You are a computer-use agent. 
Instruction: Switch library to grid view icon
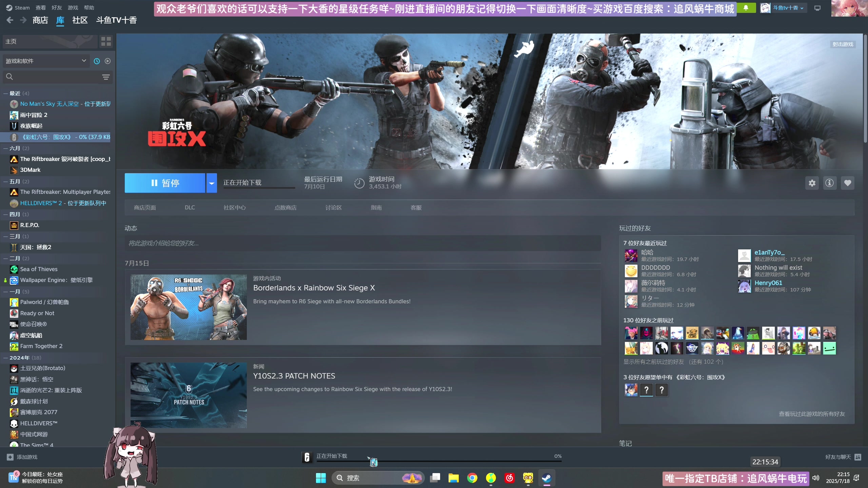[x=106, y=41]
